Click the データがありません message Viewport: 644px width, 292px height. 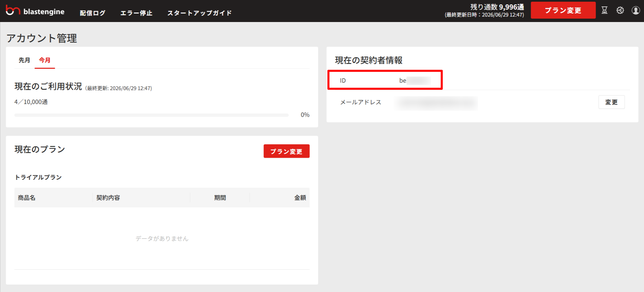click(162, 238)
